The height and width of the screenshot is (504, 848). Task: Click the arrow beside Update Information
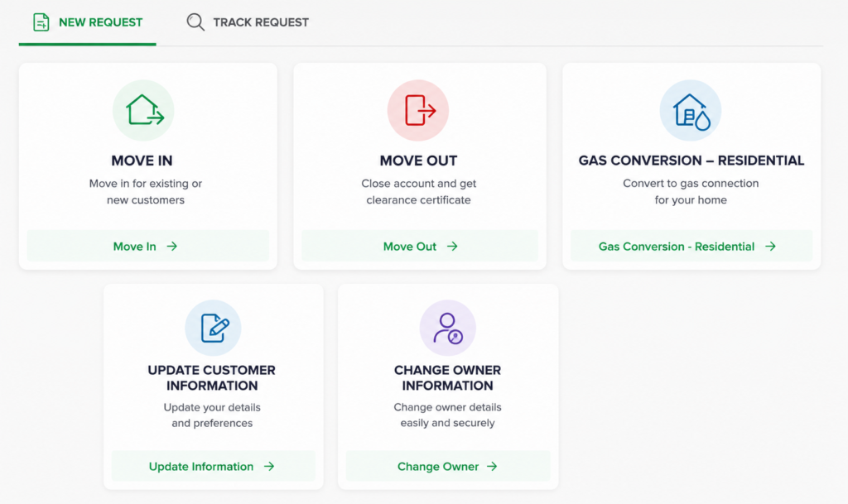[269, 466]
